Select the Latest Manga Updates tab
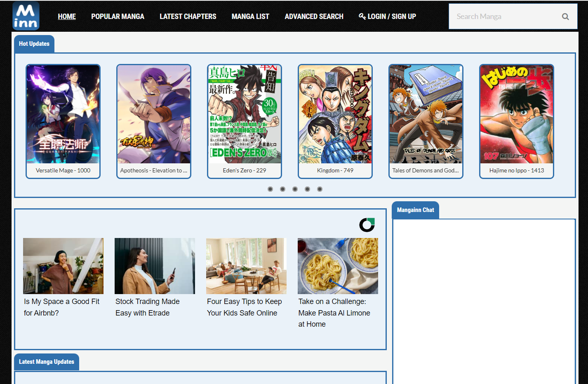This screenshot has width=588, height=384. coord(47,362)
